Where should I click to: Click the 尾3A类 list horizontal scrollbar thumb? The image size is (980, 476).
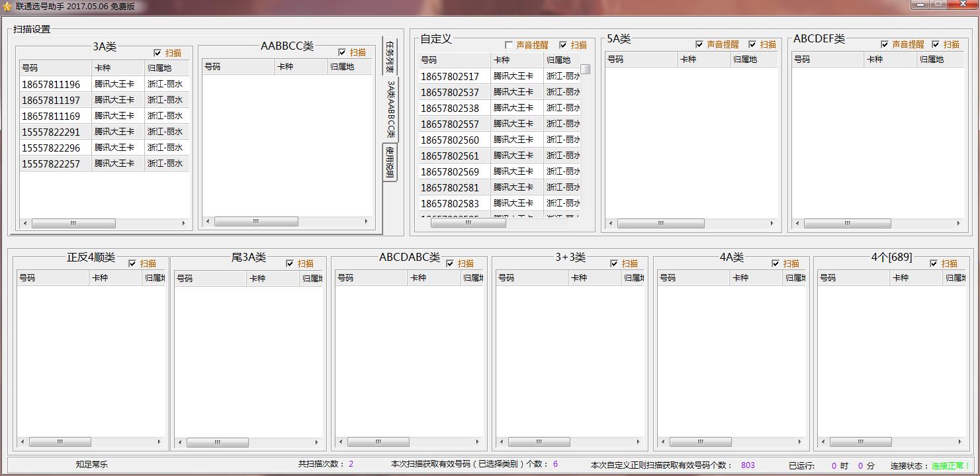click(218, 442)
